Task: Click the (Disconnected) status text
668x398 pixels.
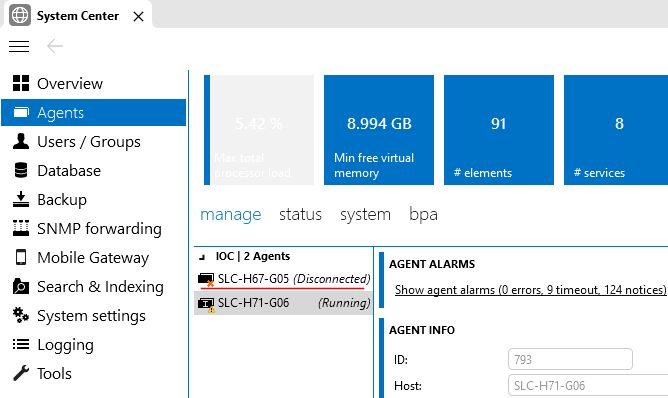Action: (x=332, y=279)
